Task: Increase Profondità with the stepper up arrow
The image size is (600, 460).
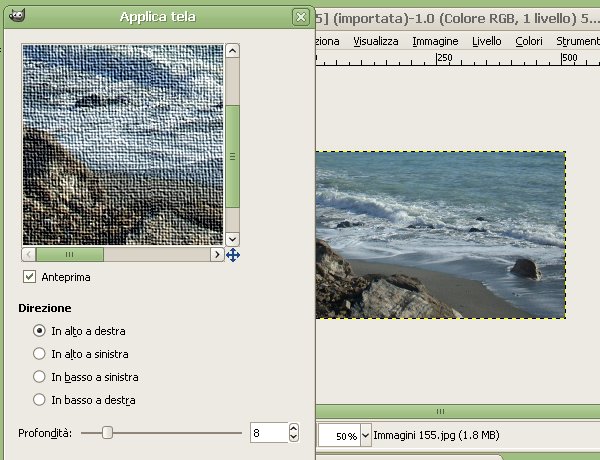Action: pyautogui.click(x=293, y=428)
